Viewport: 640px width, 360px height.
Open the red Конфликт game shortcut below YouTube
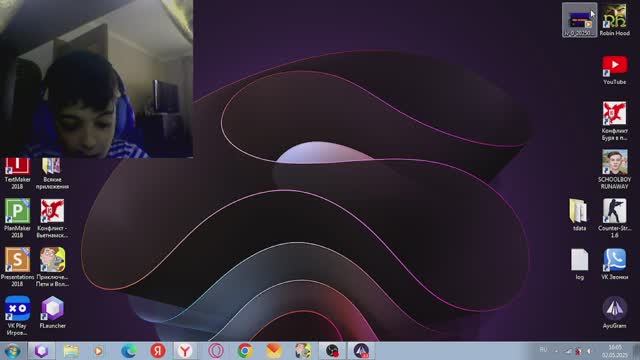tap(614, 121)
